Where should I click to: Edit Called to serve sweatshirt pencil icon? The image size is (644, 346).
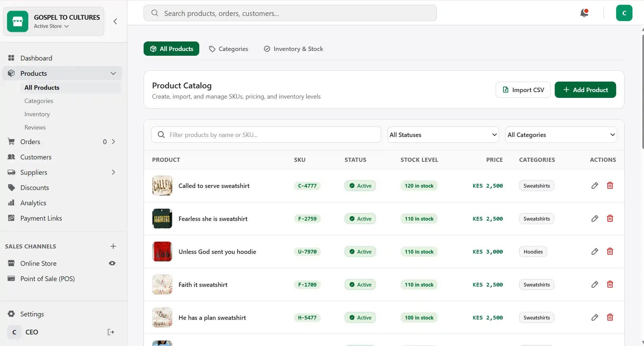(594, 186)
